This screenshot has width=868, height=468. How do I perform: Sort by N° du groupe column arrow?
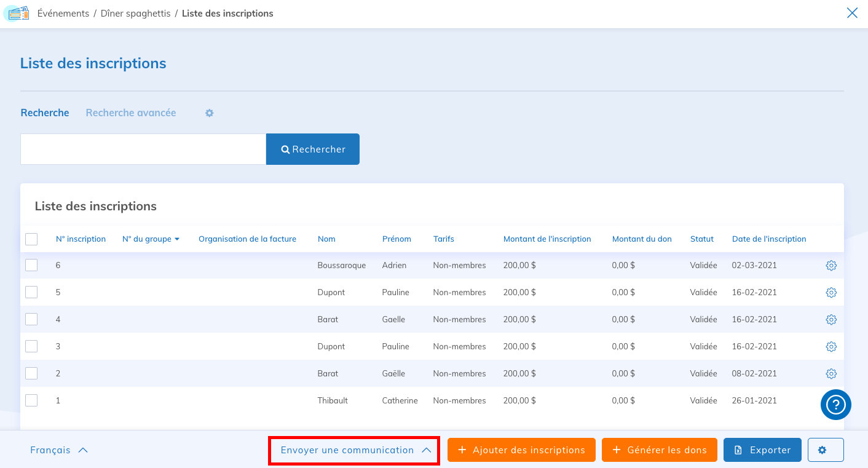(x=177, y=239)
